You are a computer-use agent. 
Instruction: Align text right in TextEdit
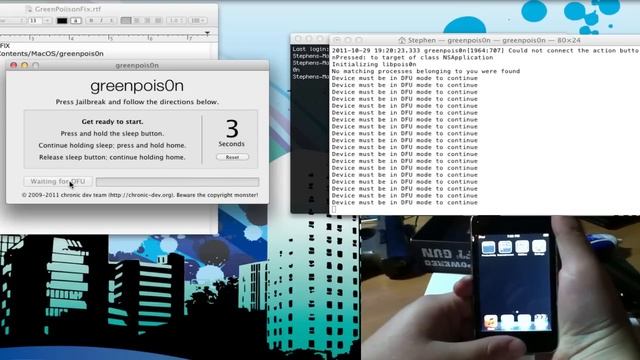pos(147,20)
